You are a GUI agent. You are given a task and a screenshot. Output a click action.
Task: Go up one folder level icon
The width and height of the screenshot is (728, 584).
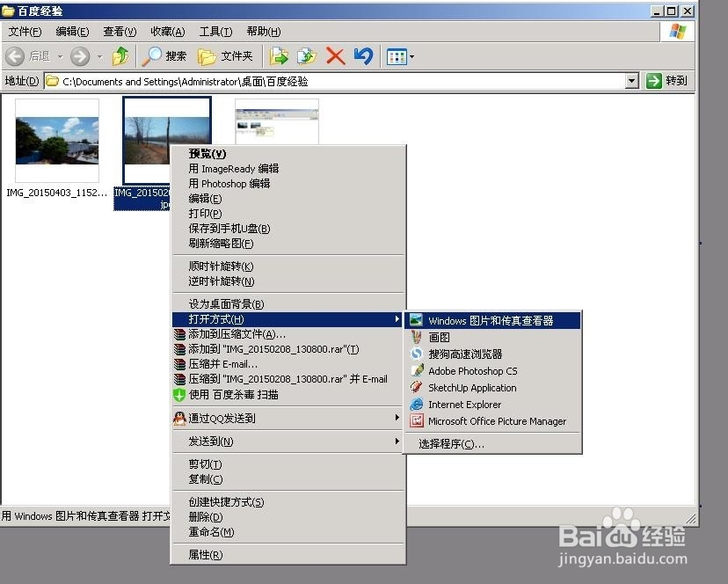tap(120, 56)
